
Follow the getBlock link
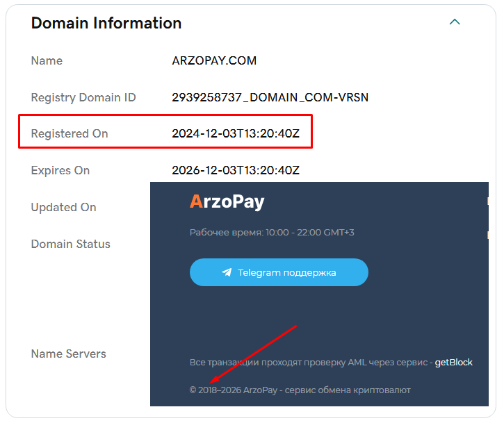click(x=453, y=363)
